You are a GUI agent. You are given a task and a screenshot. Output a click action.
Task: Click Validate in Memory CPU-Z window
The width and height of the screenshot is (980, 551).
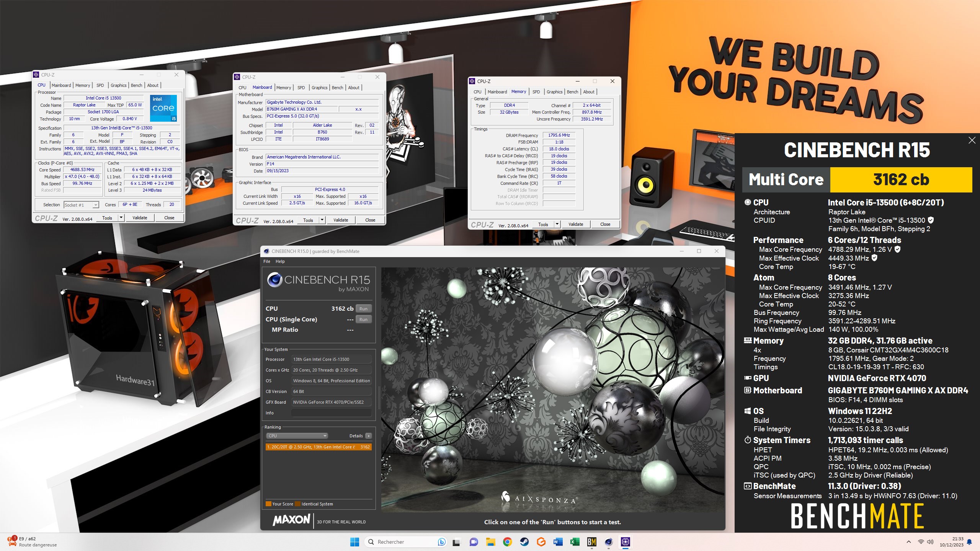pos(576,224)
